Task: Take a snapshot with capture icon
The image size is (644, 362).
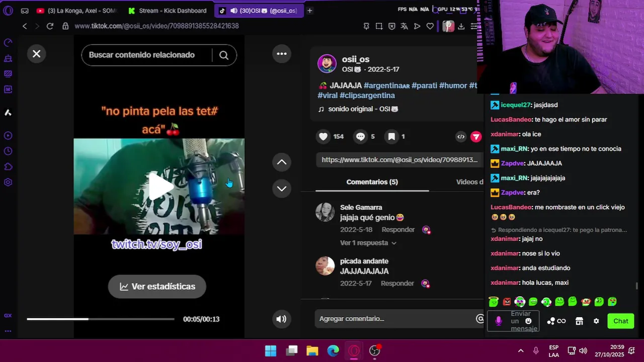Action: pos(379,26)
